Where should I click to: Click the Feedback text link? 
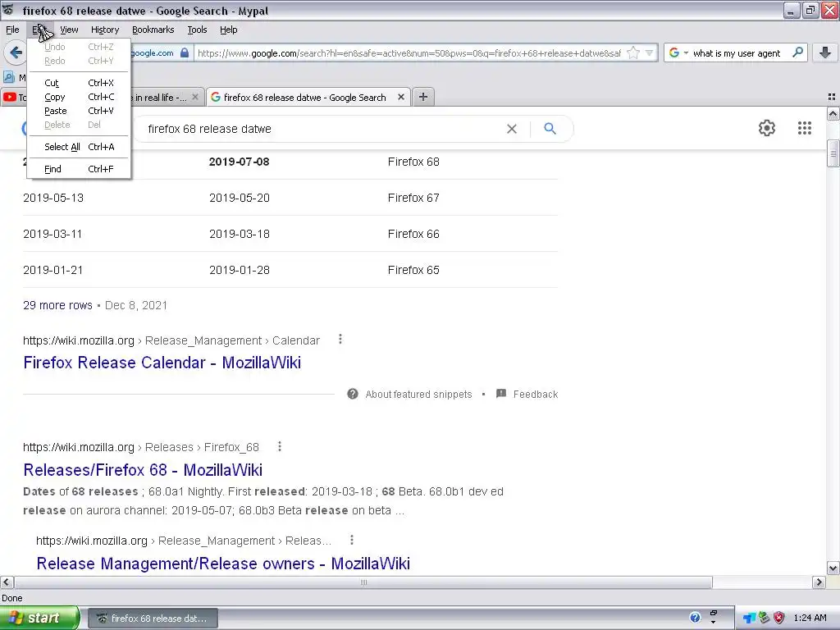pyautogui.click(x=535, y=394)
